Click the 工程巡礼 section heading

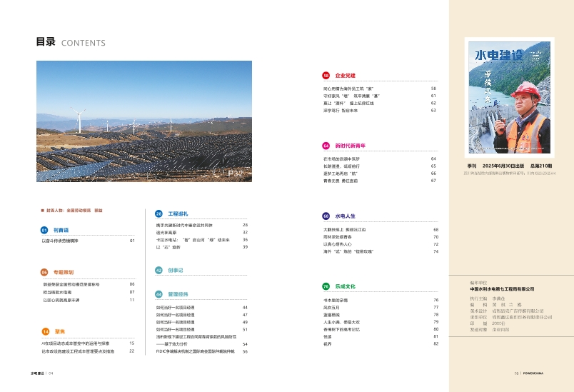click(178, 213)
